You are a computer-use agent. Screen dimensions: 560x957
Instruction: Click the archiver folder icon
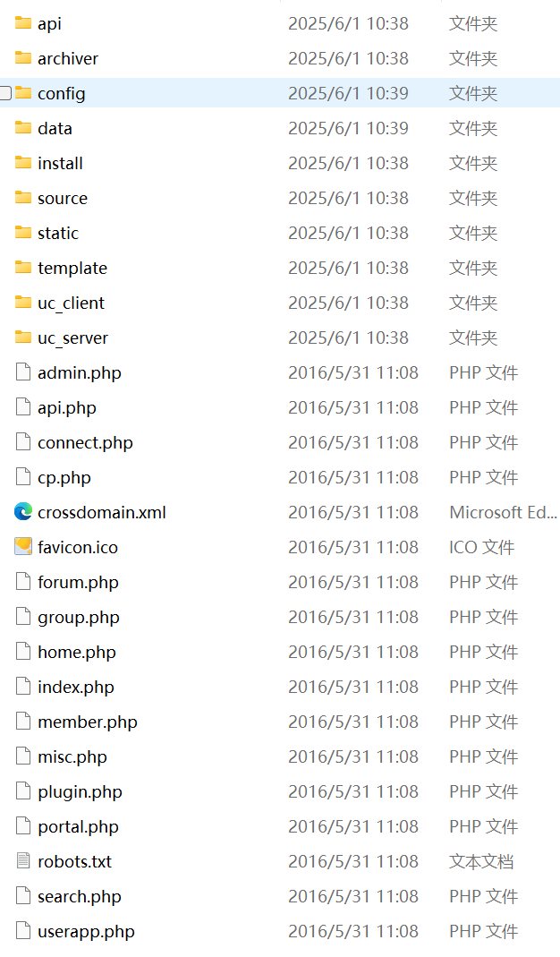[23, 58]
